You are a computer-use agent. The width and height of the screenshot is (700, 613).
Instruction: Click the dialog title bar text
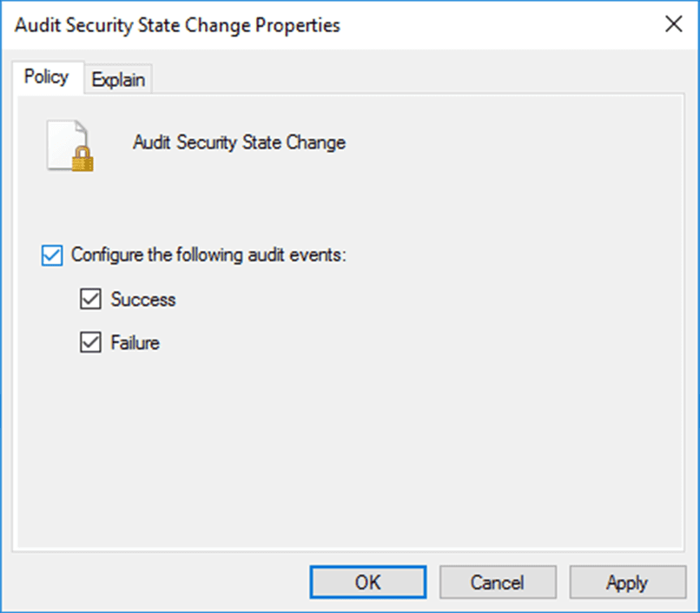[x=178, y=25]
